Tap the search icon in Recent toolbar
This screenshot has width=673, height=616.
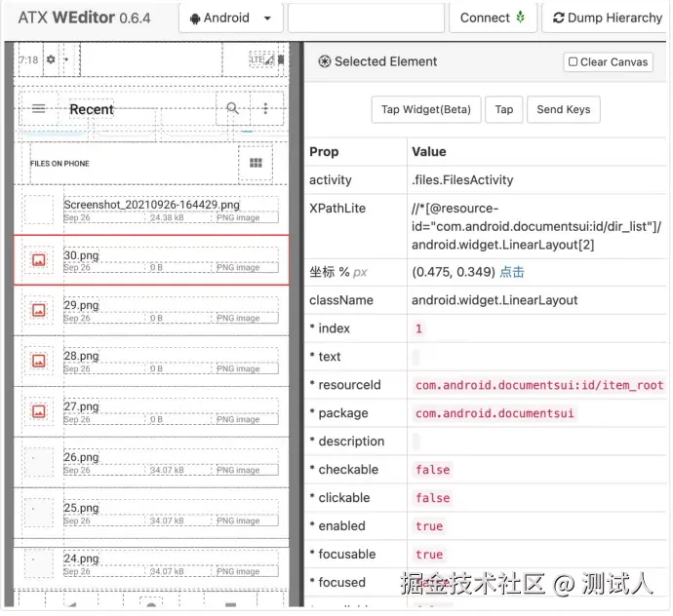click(x=232, y=108)
